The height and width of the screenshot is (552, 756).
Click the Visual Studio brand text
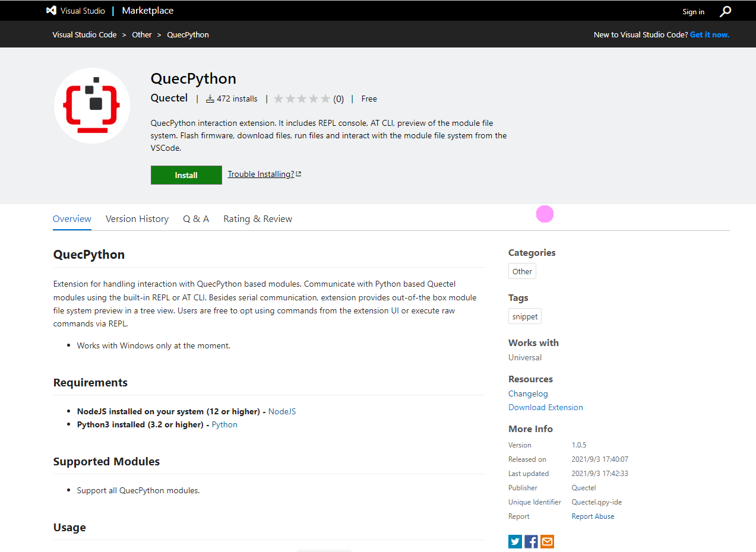(83, 11)
